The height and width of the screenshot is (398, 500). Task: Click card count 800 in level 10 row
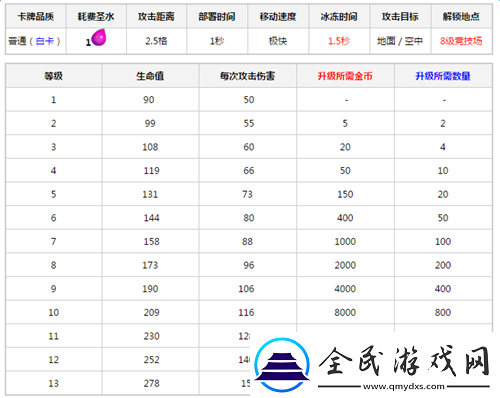443,313
